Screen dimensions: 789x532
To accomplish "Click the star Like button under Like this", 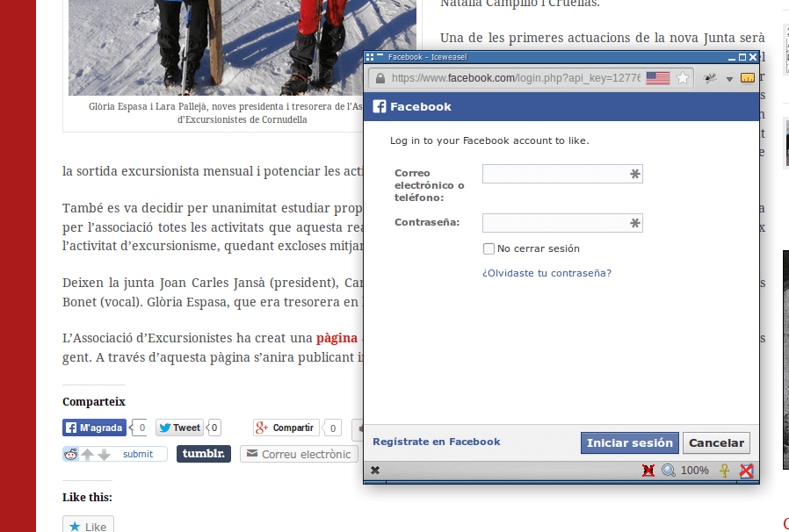I will point(88,526).
